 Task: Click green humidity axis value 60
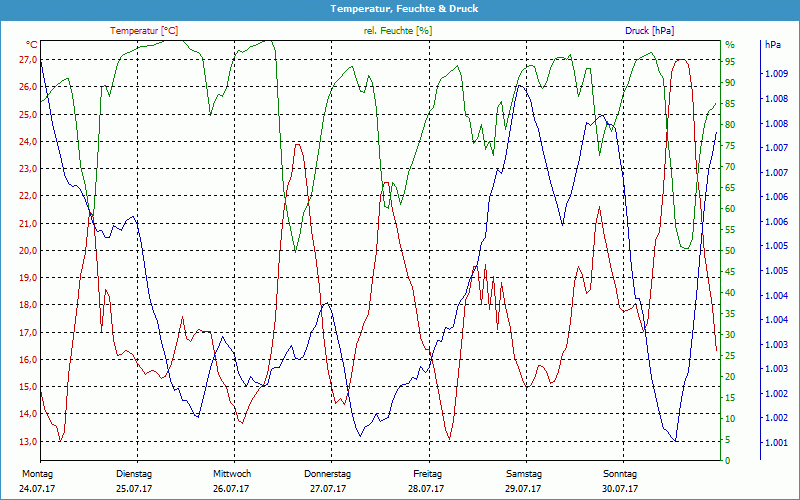pyautogui.click(x=730, y=209)
